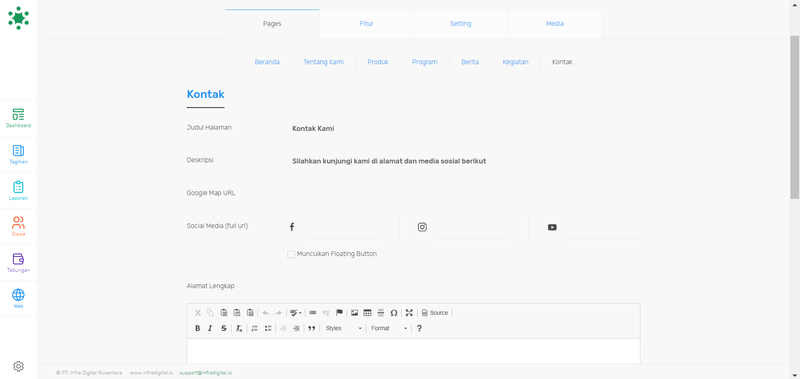Screen dimensions: 800x379
Task: Remove formatting with Tx icon
Action: (x=239, y=329)
